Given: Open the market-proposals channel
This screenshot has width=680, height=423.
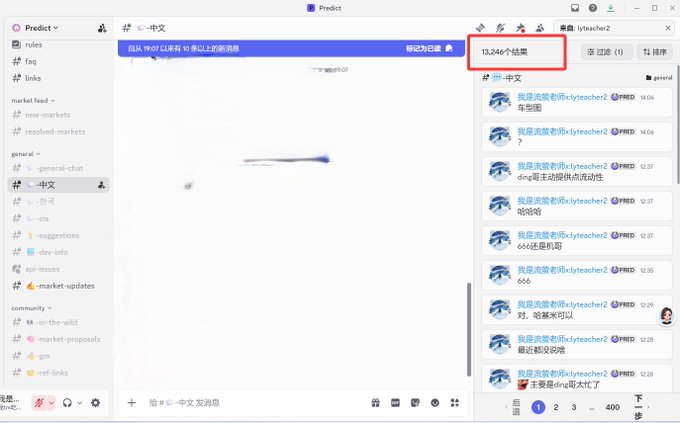Looking at the screenshot, I should point(59,339).
